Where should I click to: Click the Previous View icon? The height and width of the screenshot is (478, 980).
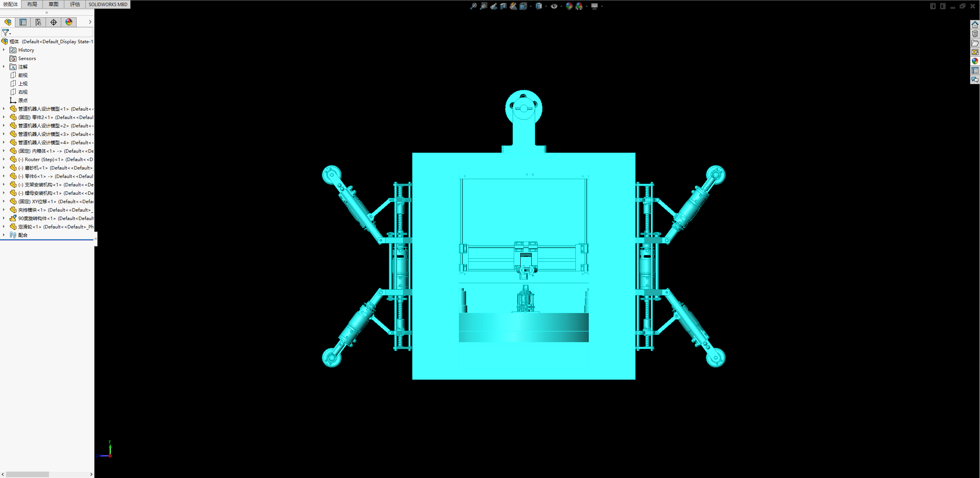[x=494, y=7]
